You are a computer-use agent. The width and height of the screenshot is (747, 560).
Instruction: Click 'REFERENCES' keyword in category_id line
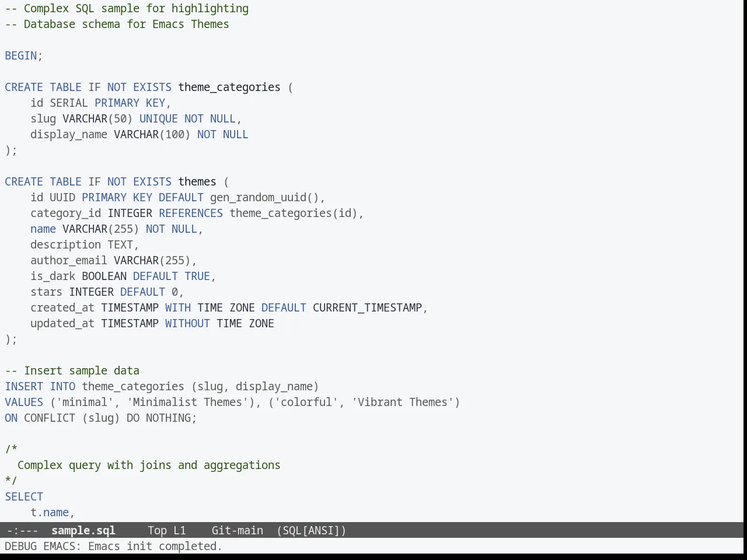click(x=191, y=213)
